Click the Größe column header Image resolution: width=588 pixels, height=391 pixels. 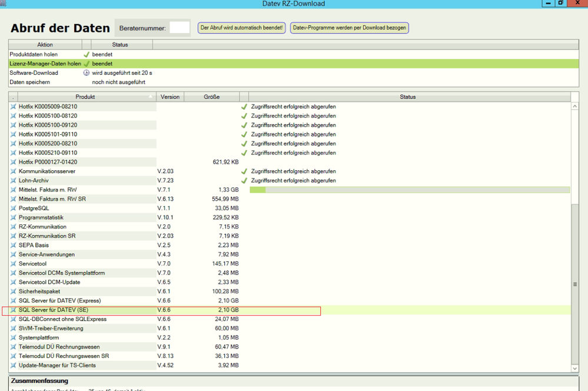click(x=211, y=97)
